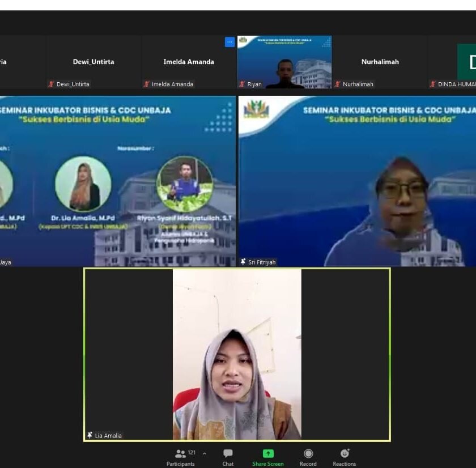Start recording with the Record button
476x468 pixels.
pyautogui.click(x=308, y=457)
